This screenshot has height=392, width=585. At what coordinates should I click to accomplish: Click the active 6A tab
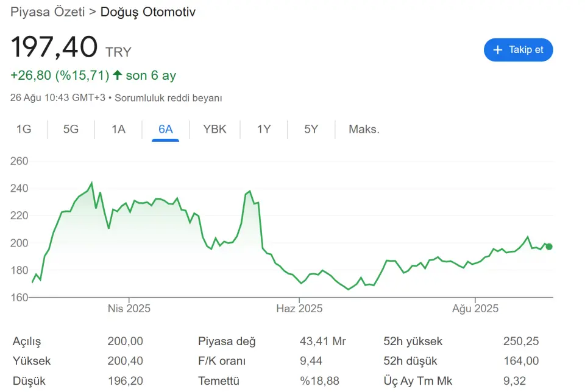tap(165, 129)
